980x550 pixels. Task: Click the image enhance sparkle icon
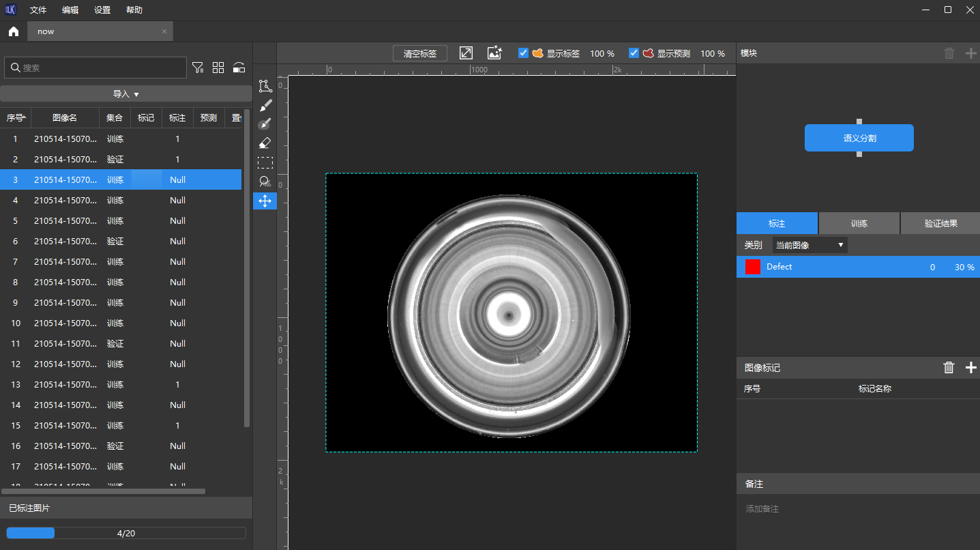pos(494,53)
